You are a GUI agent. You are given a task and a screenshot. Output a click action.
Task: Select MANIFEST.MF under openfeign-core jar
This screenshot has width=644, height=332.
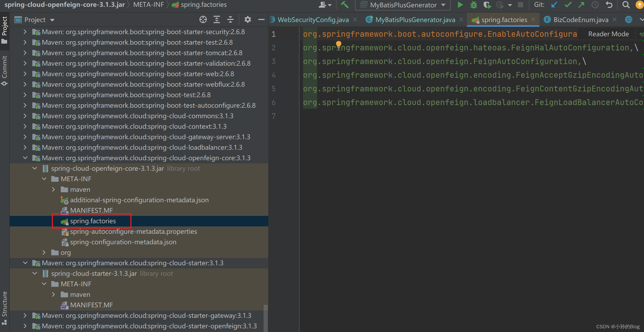tap(139, 210)
